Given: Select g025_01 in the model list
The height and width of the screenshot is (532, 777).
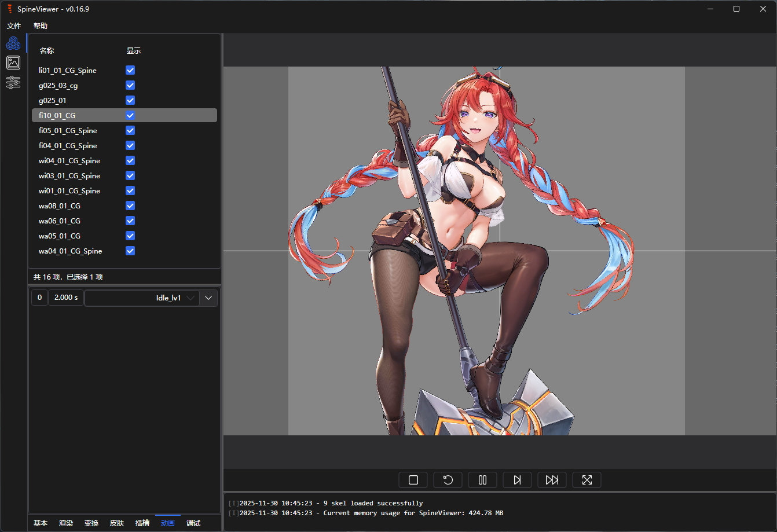Looking at the screenshot, I should pyautogui.click(x=124, y=100).
